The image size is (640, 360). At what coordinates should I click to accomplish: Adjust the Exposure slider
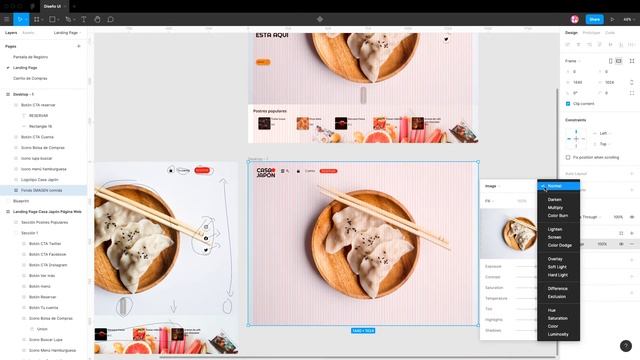(x=526, y=267)
